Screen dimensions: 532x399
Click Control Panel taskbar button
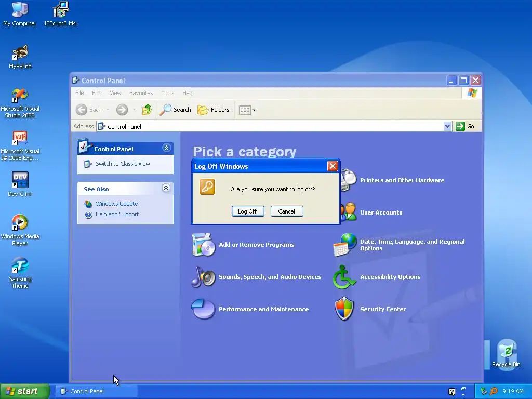(97, 391)
